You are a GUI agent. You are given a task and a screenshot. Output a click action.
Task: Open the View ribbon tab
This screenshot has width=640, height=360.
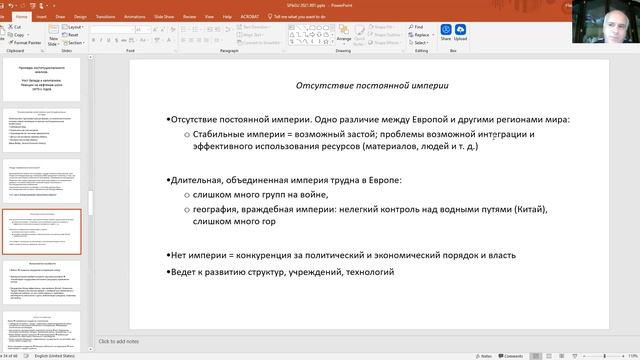[209, 17]
